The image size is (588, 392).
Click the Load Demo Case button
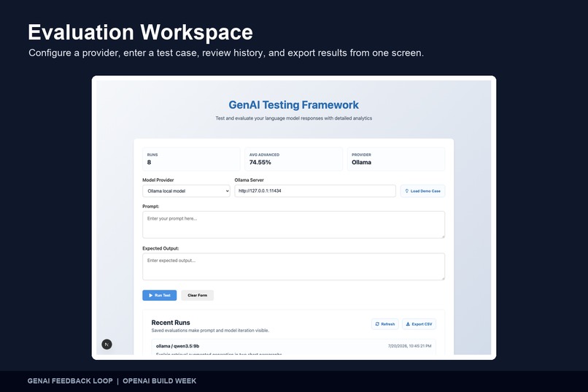[422, 191]
